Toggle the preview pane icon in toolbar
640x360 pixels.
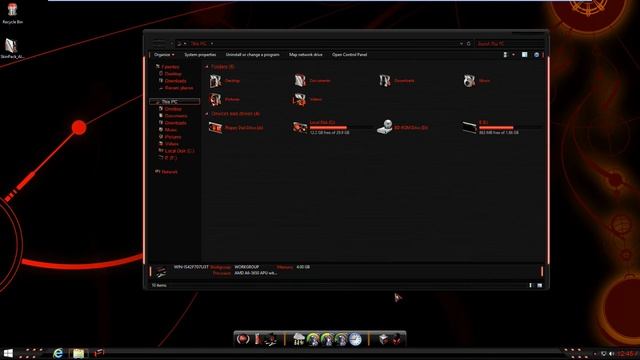(524, 55)
